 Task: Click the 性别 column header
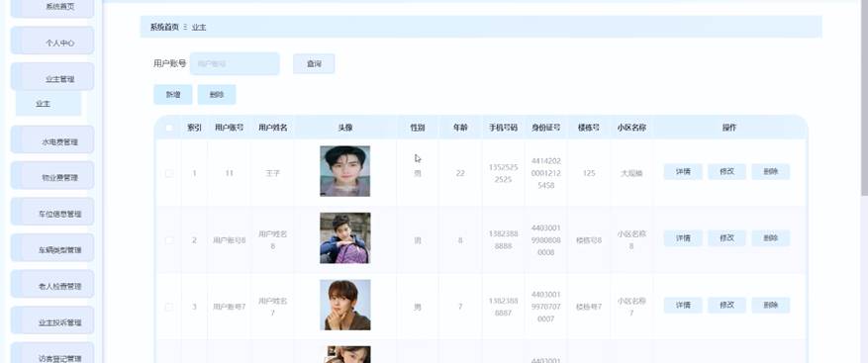[418, 128]
